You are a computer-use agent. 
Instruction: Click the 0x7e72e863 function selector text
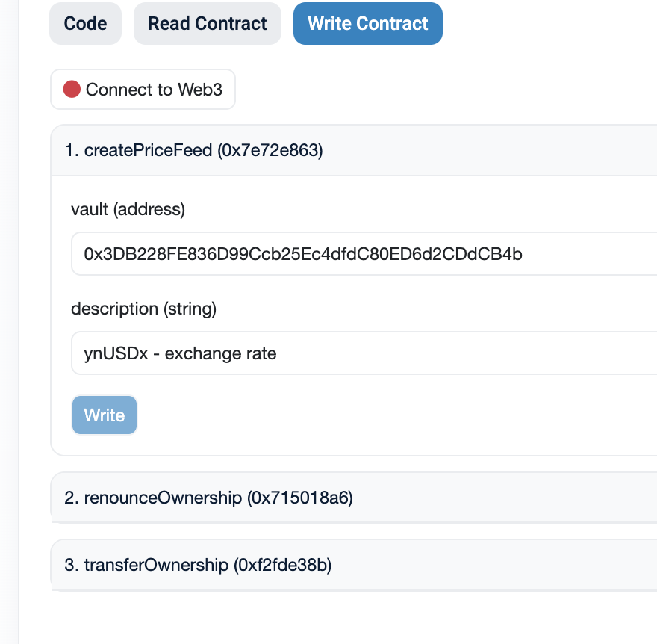[270, 150]
